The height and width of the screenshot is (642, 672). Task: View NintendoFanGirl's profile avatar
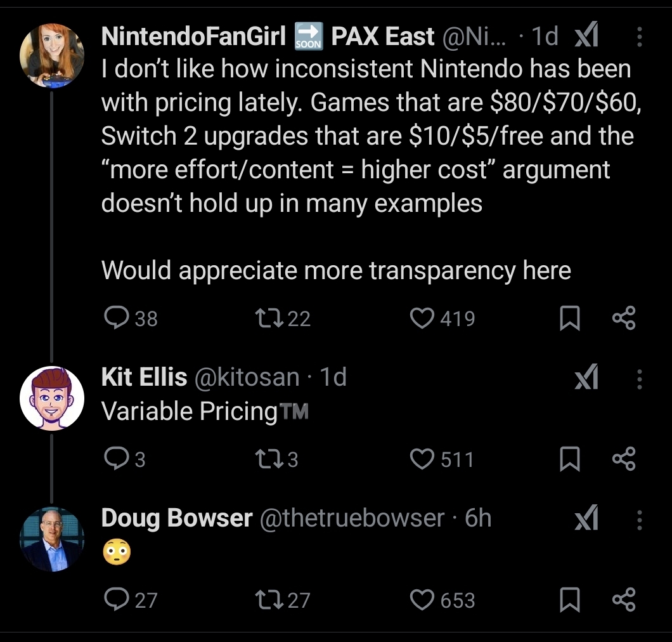click(x=52, y=56)
